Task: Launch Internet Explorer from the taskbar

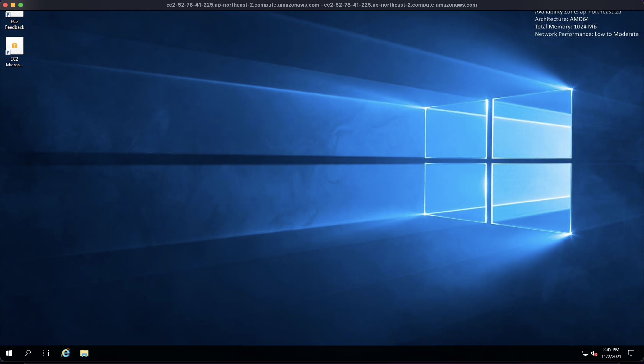Action: (66, 353)
